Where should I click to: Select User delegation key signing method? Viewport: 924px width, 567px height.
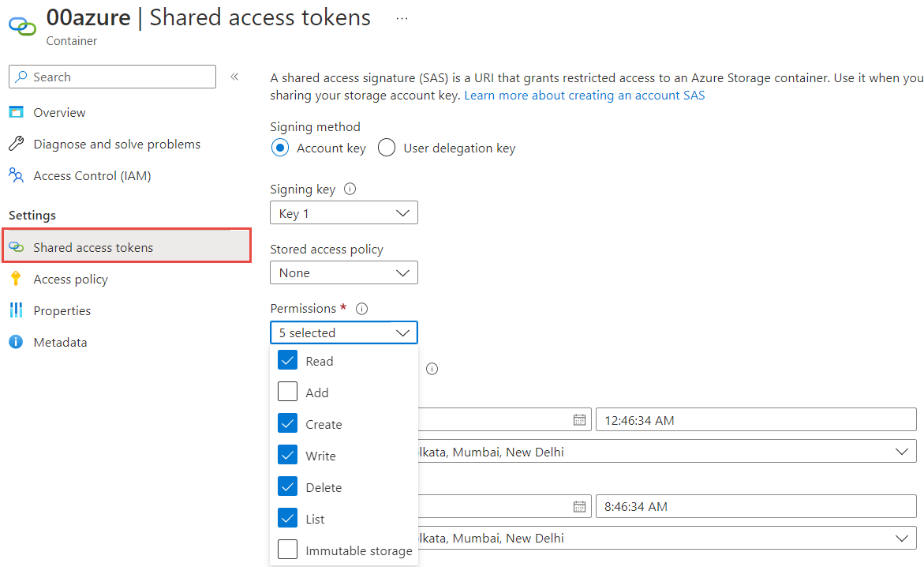[387, 148]
